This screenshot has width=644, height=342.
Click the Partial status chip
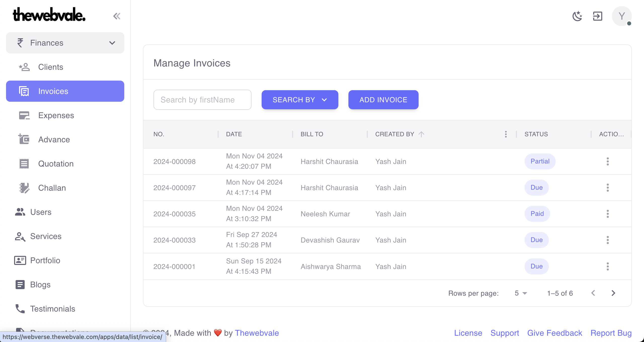pyautogui.click(x=540, y=161)
